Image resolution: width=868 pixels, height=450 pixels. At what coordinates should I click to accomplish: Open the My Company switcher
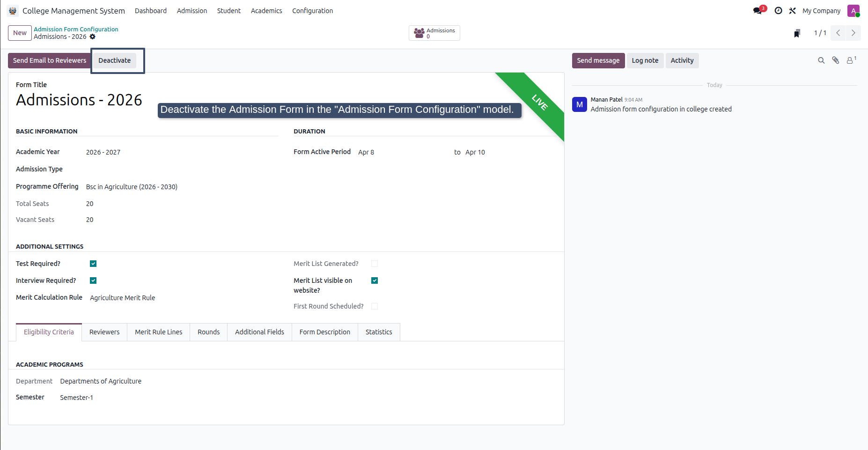point(821,11)
